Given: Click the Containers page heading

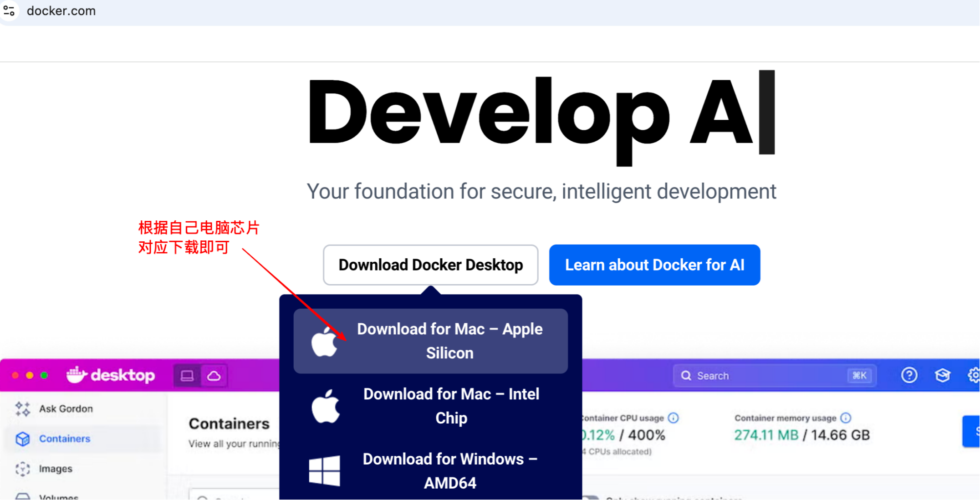Looking at the screenshot, I should point(229,423).
